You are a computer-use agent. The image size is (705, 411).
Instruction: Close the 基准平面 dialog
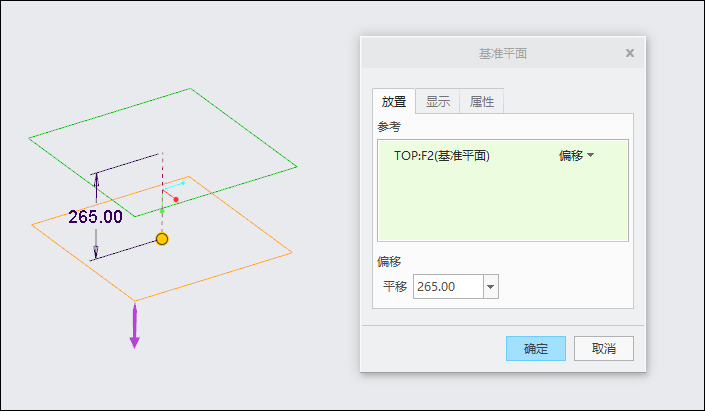point(630,53)
